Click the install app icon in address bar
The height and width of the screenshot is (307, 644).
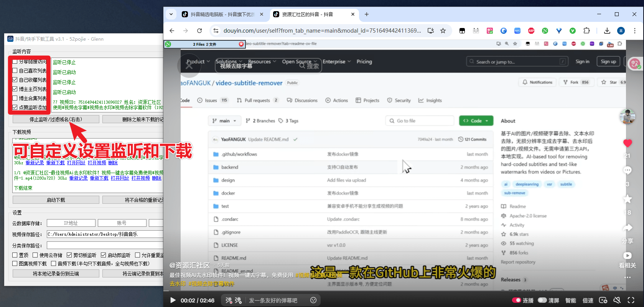(431, 31)
